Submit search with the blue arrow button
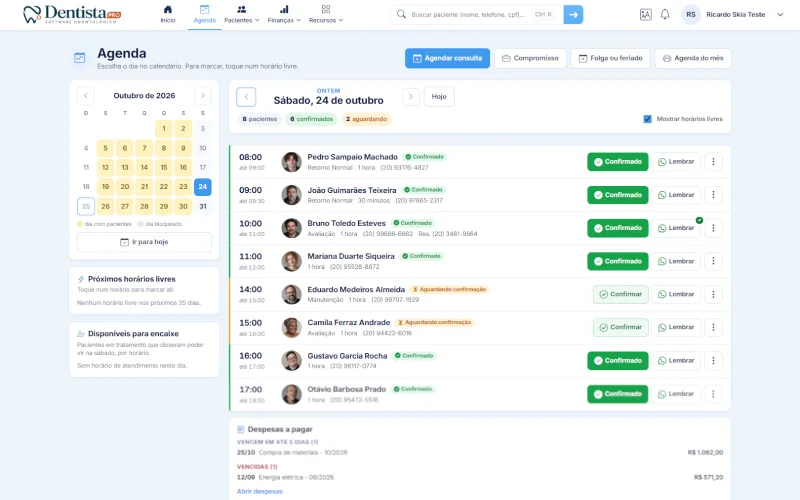Screen dimensions: 800x500 [x=573, y=14]
